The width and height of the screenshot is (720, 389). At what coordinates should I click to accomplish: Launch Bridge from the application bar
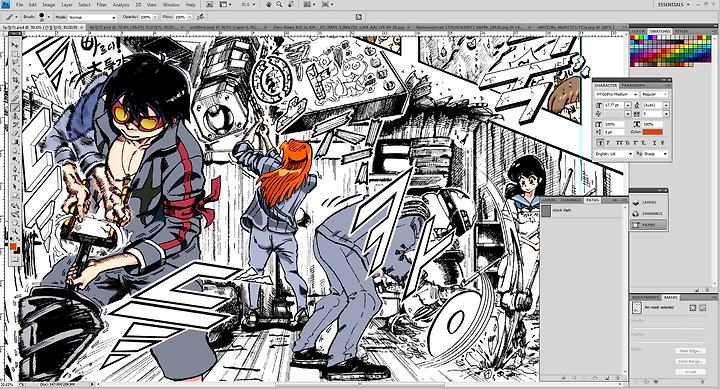tap(210, 5)
